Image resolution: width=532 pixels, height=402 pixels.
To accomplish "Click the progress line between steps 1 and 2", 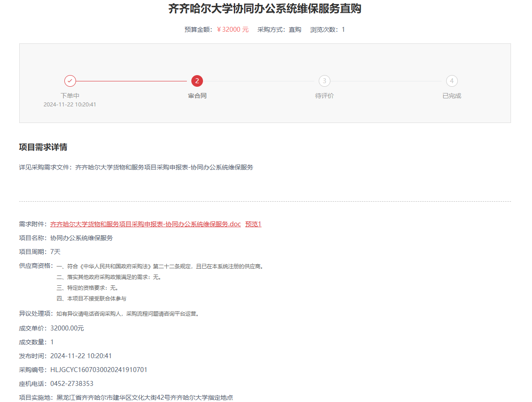I will pos(132,81).
